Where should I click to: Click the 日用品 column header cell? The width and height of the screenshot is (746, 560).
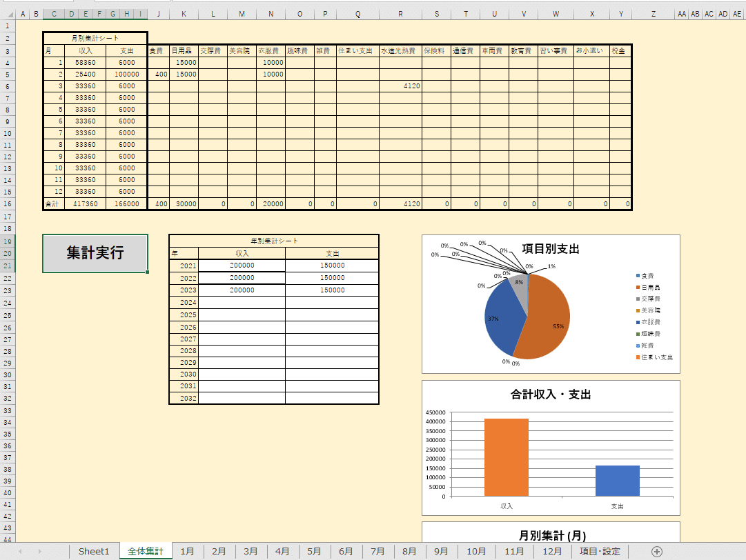[x=184, y=51]
